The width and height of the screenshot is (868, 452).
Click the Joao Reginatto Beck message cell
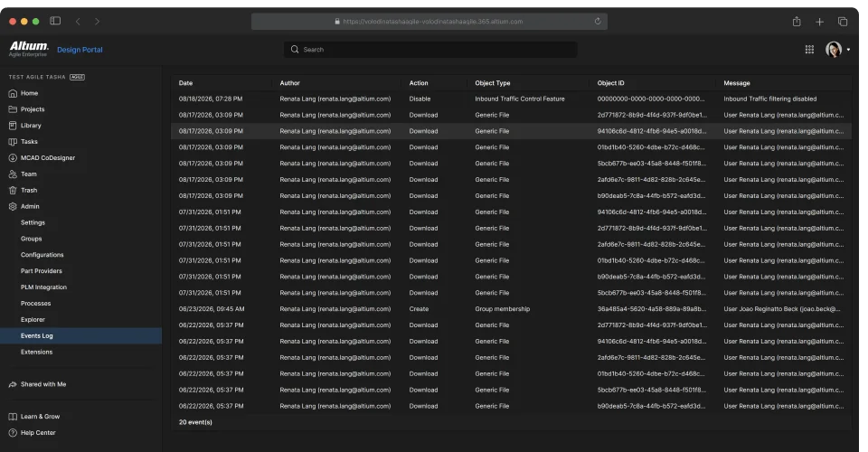coord(782,309)
